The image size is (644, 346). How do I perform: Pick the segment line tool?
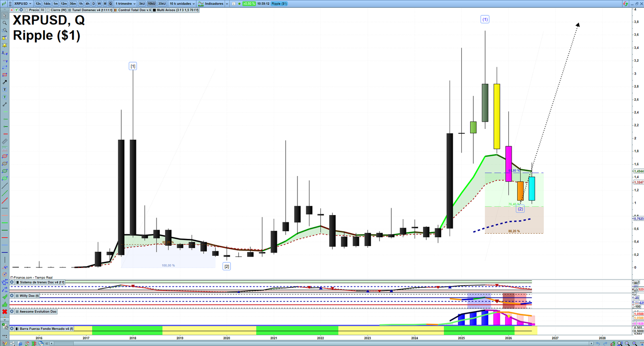click(4, 104)
